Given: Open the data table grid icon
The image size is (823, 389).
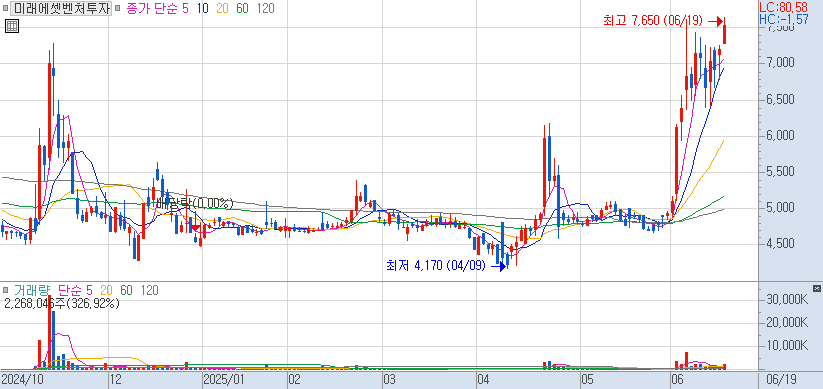Looking at the screenshot, I should 12,26.
